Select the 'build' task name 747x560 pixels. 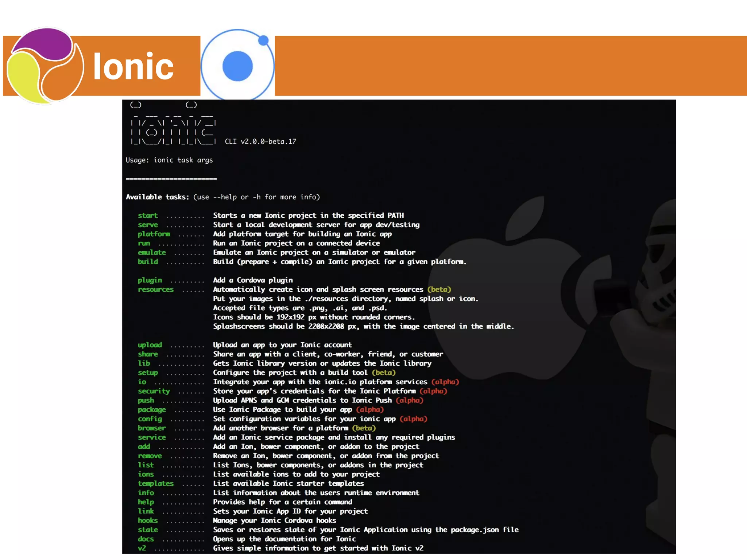(148, 261)
